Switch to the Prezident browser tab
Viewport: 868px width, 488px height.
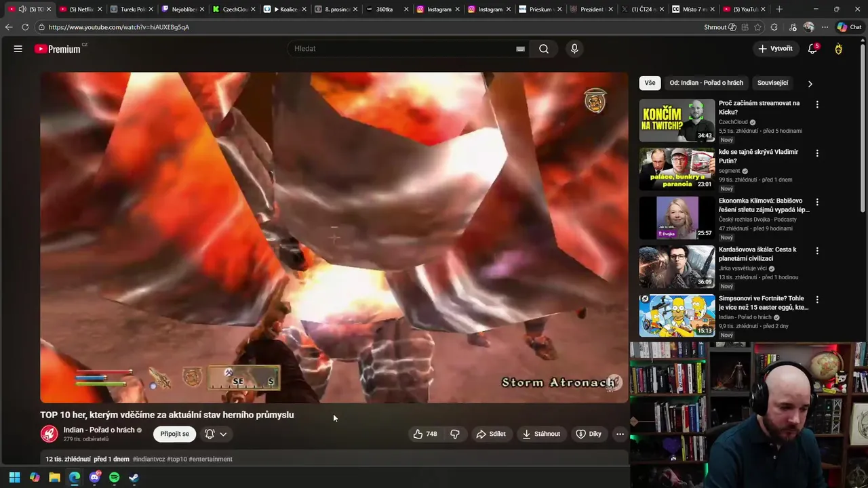point(592,9)
